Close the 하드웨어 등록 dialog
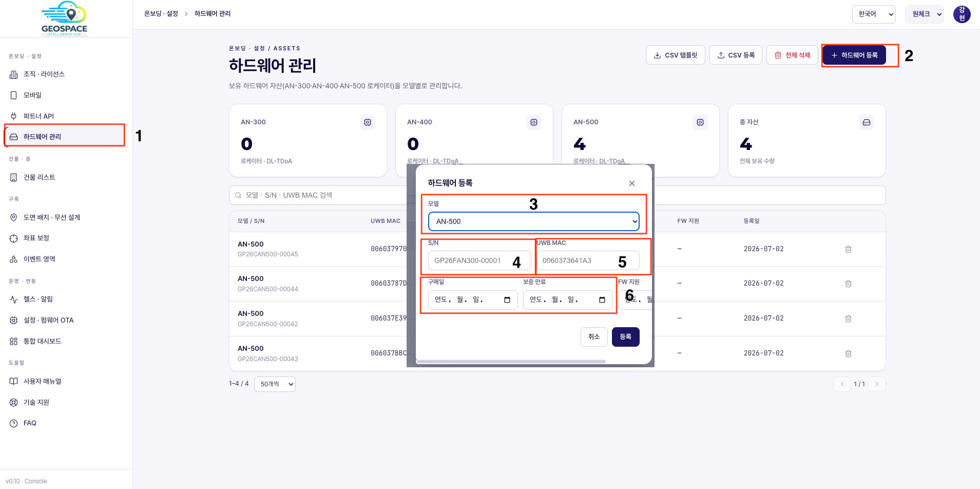Viewport: 980px width, 489px height. tap(632, 183)
